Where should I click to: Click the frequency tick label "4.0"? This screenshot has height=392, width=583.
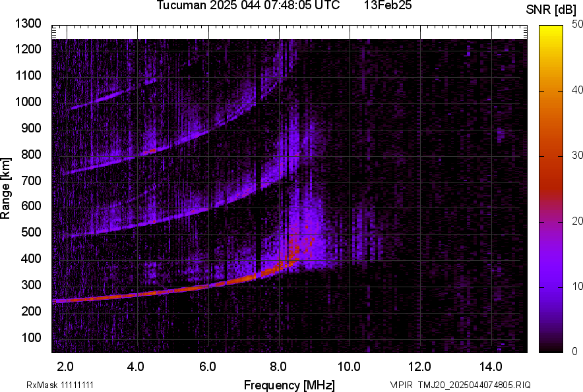pyautogui.click(x=136, y=366)
